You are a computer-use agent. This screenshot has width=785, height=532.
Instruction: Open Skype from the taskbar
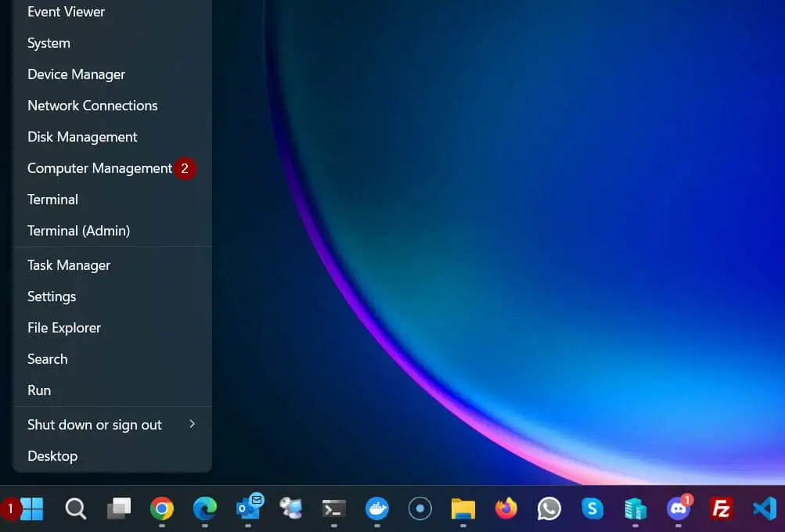point(592,509)
